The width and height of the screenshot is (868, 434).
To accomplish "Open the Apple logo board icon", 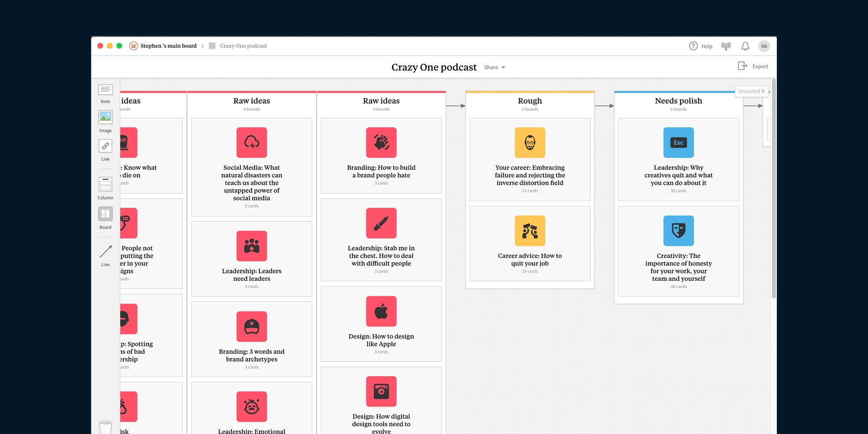I will pyautogui.click(x=381, y=311).
